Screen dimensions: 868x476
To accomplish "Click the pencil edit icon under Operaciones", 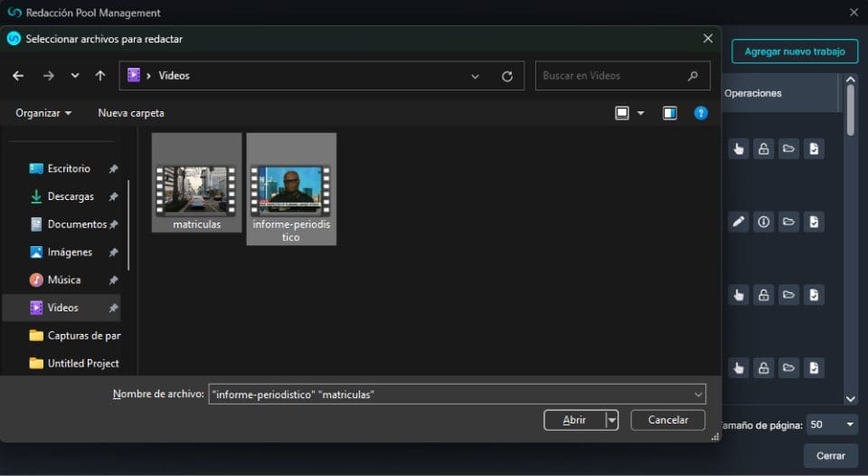I will 739,223.
